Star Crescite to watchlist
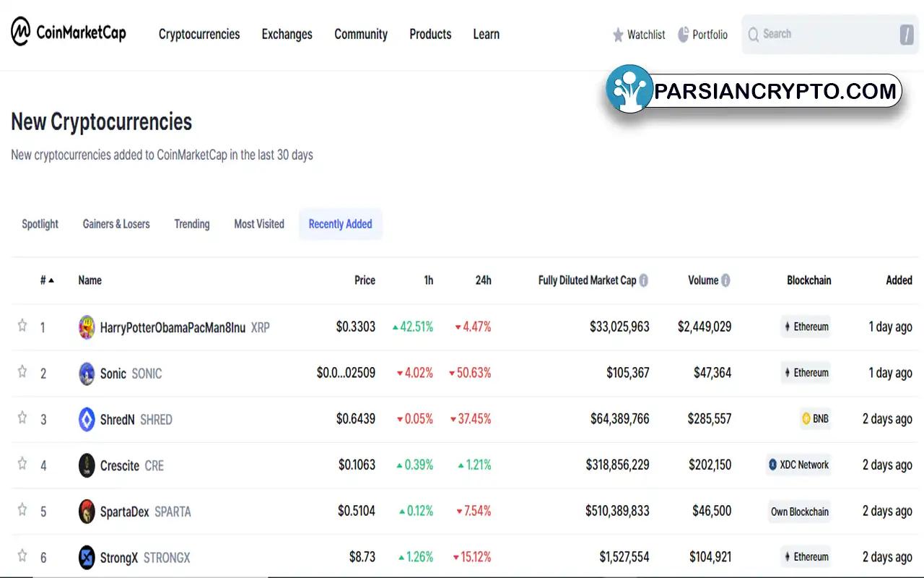Image resolution: width=924 pixels, height=578 pixels. pos(22,464)
